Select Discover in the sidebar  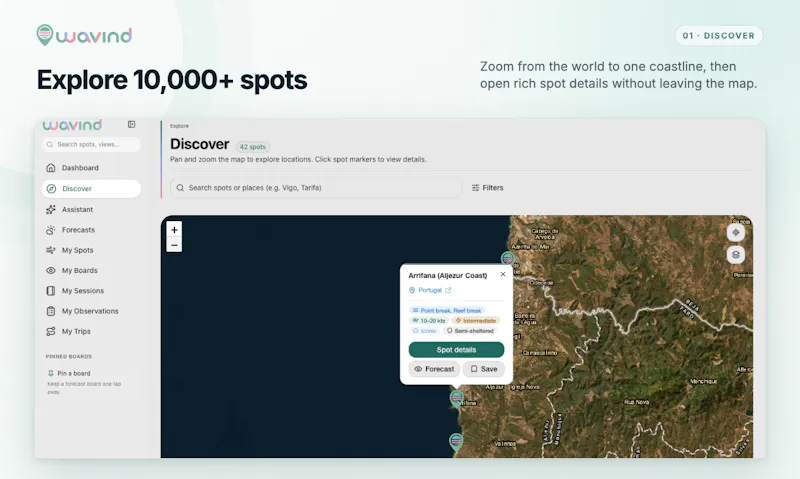pos(91,189)
